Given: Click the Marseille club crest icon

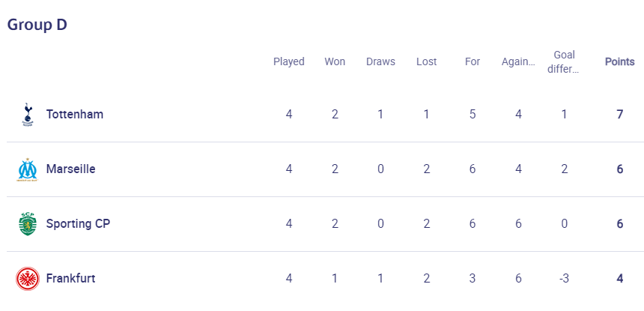Looking at the screenshot, I should [x=28, y=169].
